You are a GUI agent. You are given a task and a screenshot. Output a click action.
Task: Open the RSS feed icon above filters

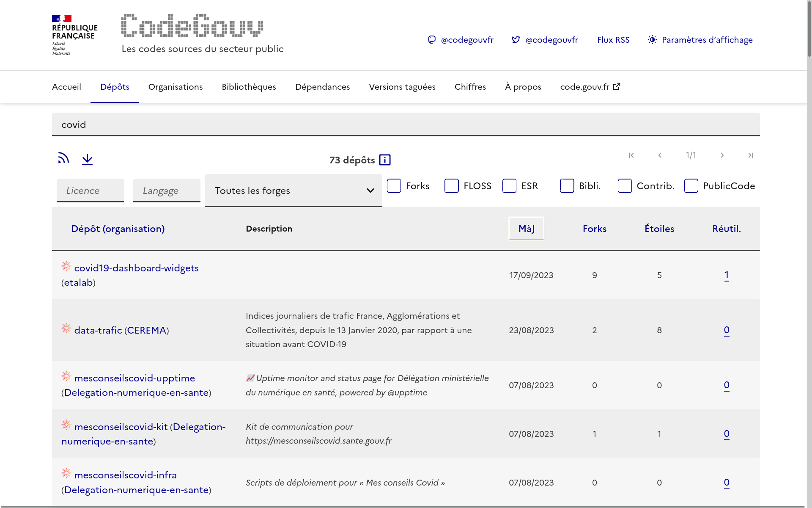click(x=63, y=158)
